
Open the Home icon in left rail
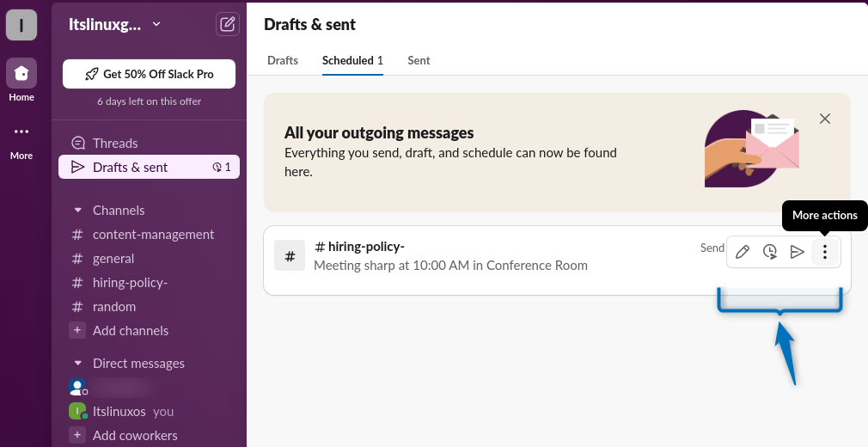coord(21,74)
